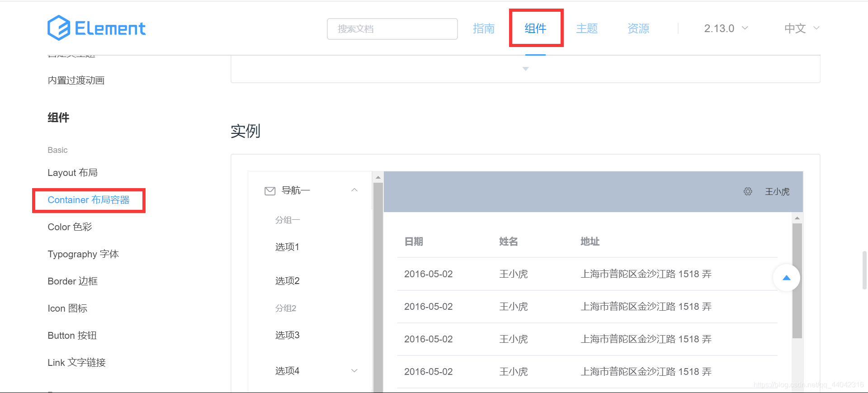The height and width of the screenshot is (393, 868).
Task: Open Layout 布局 sidebar link
Action: [x=72, y=173]
